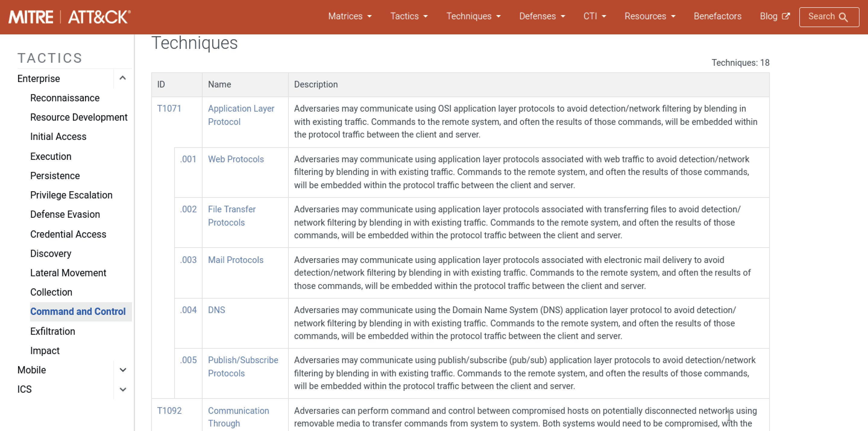Image resolution: width=868 pixels, height=431 pixels.
Task: Open sub-technique ID .001
Action: [188, 159]
